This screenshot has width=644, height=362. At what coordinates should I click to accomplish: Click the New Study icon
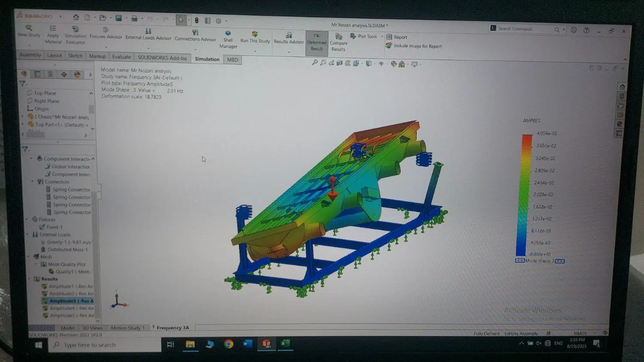point(29,31)
